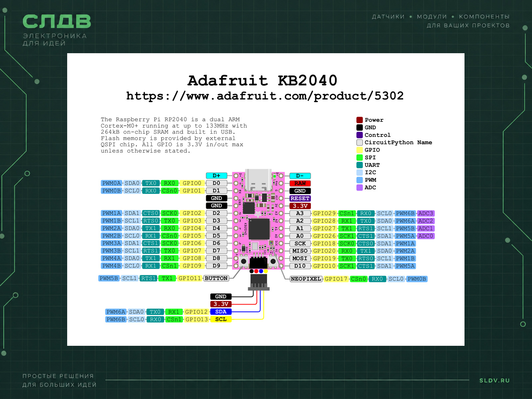Click the RESET pin label

click(x=300, y=199)
